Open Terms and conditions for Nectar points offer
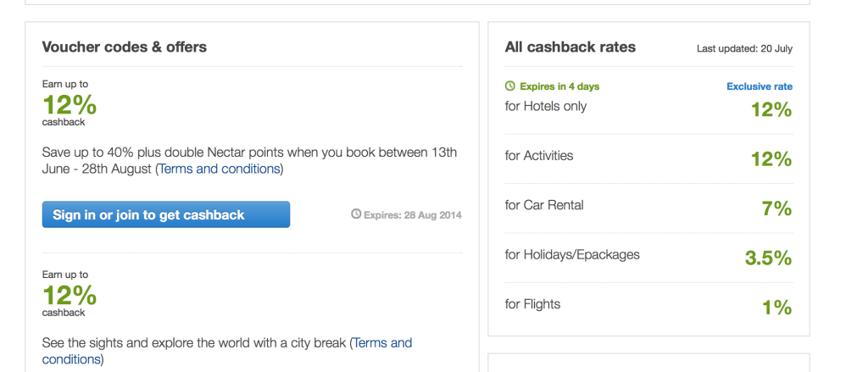This screenshot has width=868, height=372. (220, 169)
